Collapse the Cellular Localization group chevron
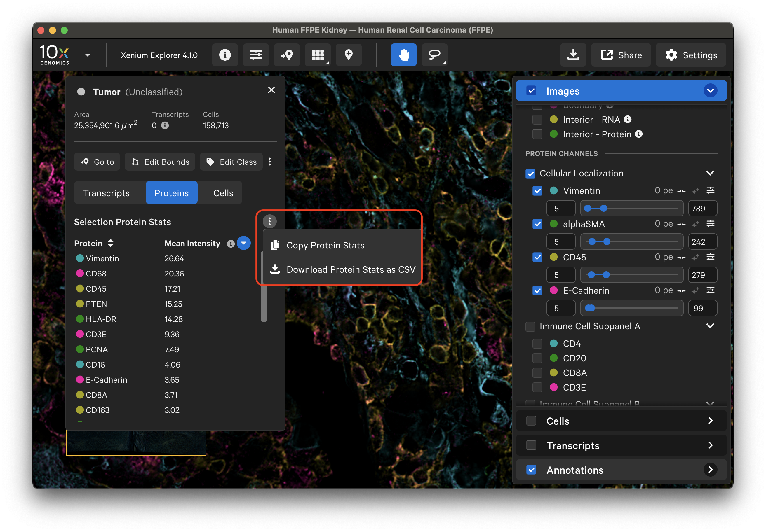Image resolution: width=766 pixels, height=532 pixels. [x=710, y=173]
